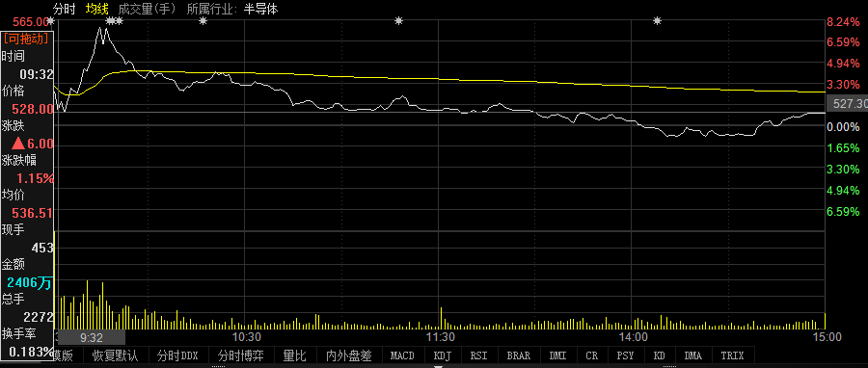Image resolution: width=868 pixels, height=368 pixels.
Task: Click the 可拖动 draggable panel header
Action: 27,39
